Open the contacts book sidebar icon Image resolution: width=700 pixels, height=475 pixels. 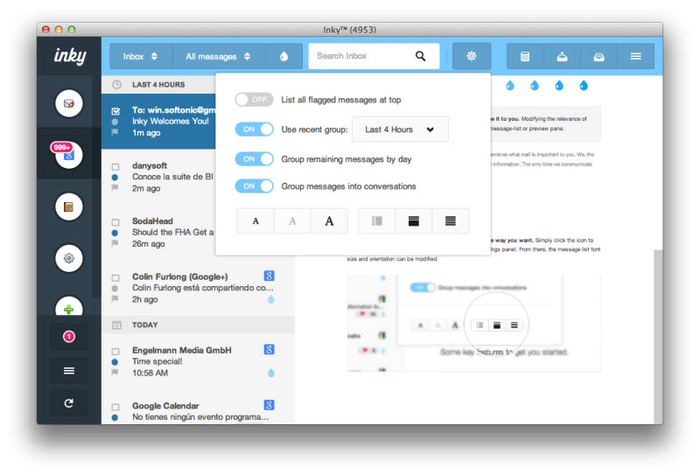[69, 207]
